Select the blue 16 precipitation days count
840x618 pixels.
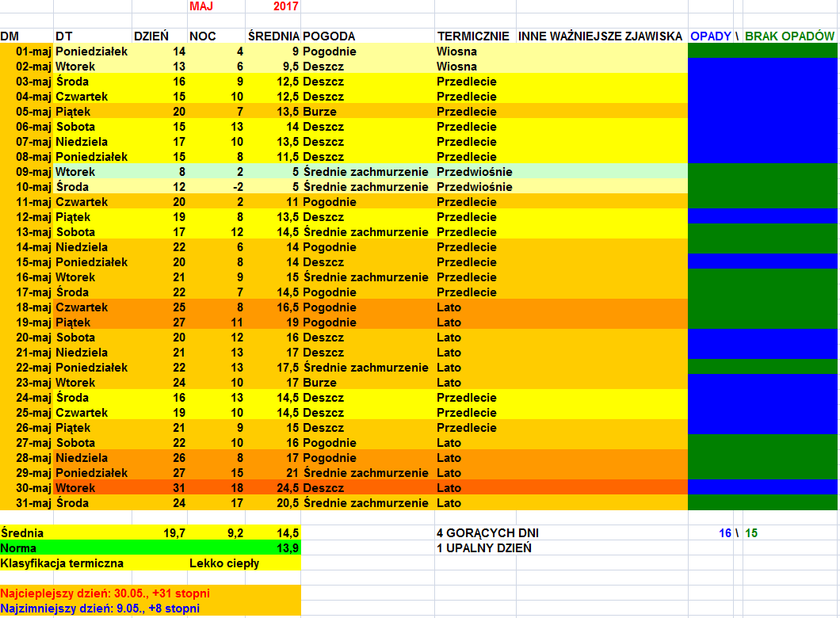[724, 533]
